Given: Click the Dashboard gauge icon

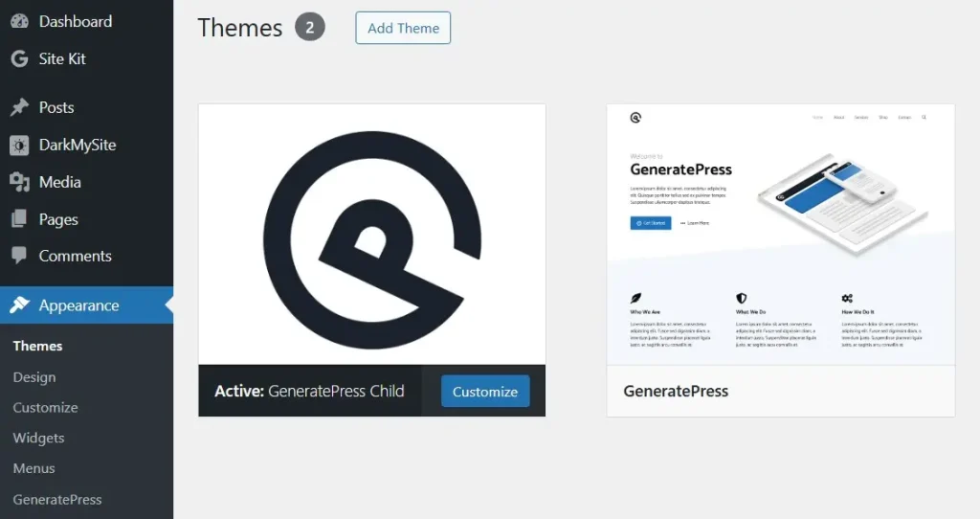Looking at the screenshot, I should tap(19, 21).
